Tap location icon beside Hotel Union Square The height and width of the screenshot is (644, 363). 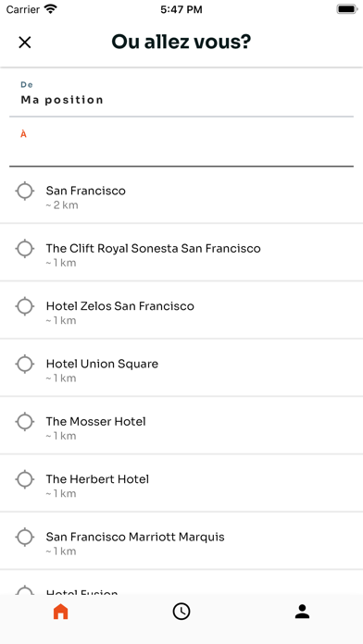click(25, 364)
